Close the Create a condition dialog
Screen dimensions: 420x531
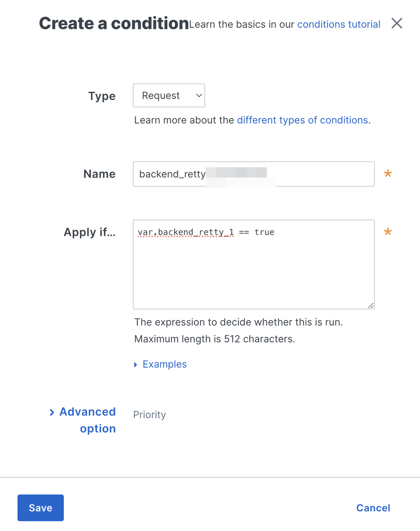[x=397, y=23]
